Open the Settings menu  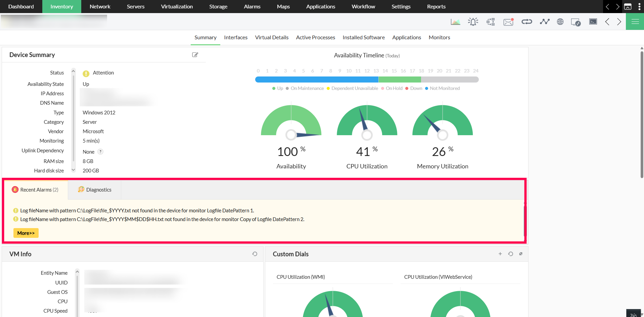point(401,7)
